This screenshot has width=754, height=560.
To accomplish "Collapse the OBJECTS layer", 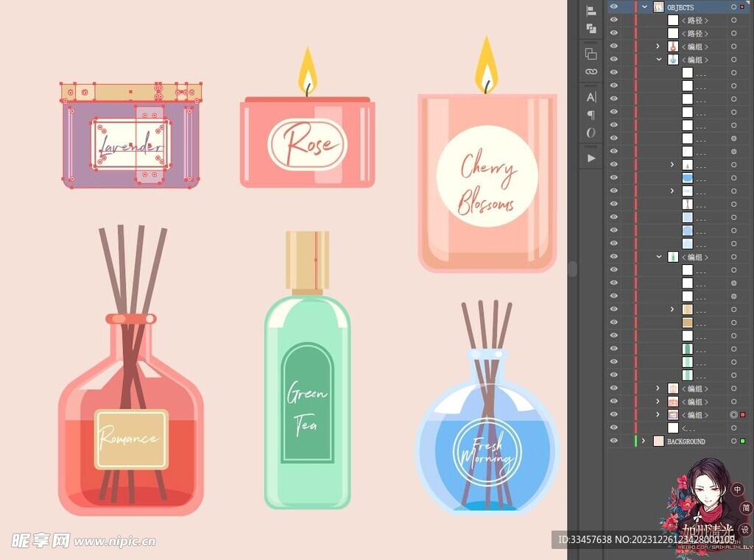I will point(644,7).
